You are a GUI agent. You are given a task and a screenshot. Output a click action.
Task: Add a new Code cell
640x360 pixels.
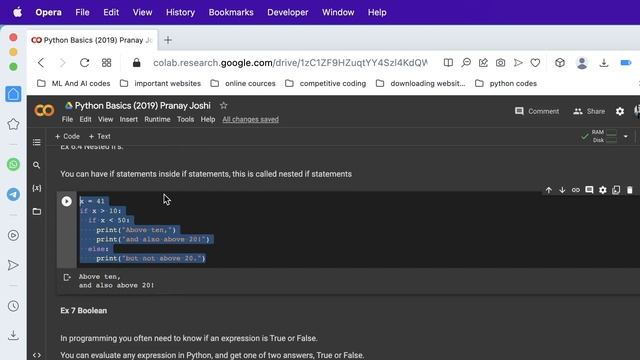pos(67,136)
